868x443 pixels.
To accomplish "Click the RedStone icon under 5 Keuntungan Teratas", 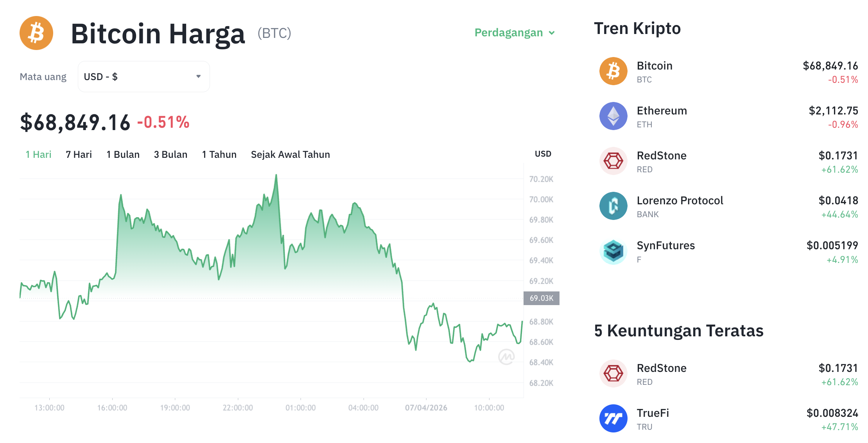I will (x=613, y=373).
